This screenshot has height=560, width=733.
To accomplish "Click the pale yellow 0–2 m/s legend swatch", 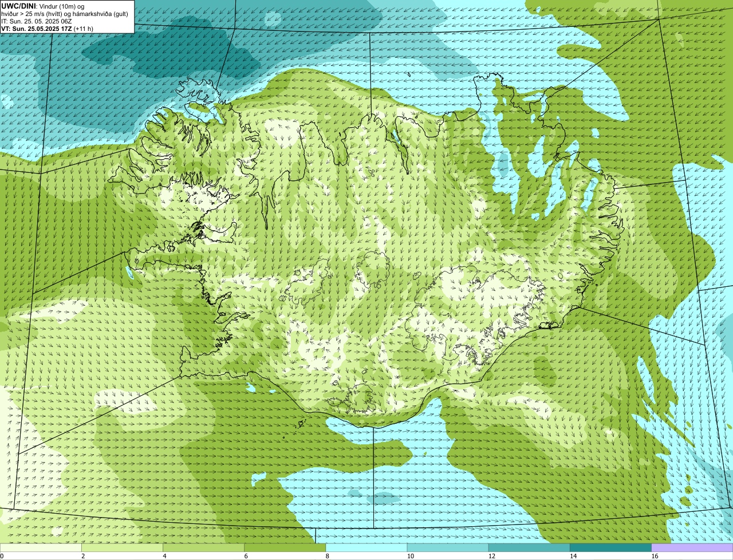I will tap(41, 547).
